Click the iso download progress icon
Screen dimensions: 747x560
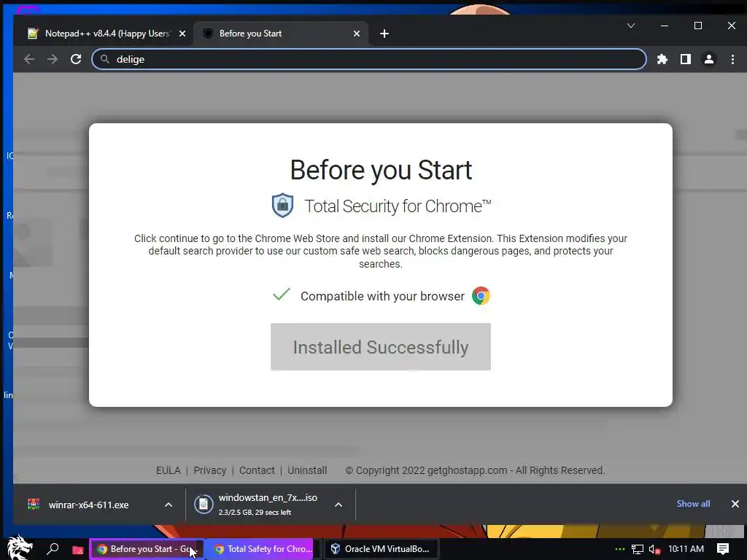pos(204,505)
